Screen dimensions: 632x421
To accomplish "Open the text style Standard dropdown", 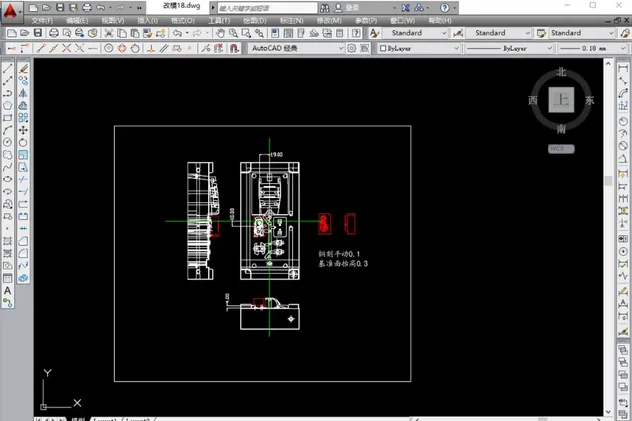I will pyautogui.click(x=415, y=33).
